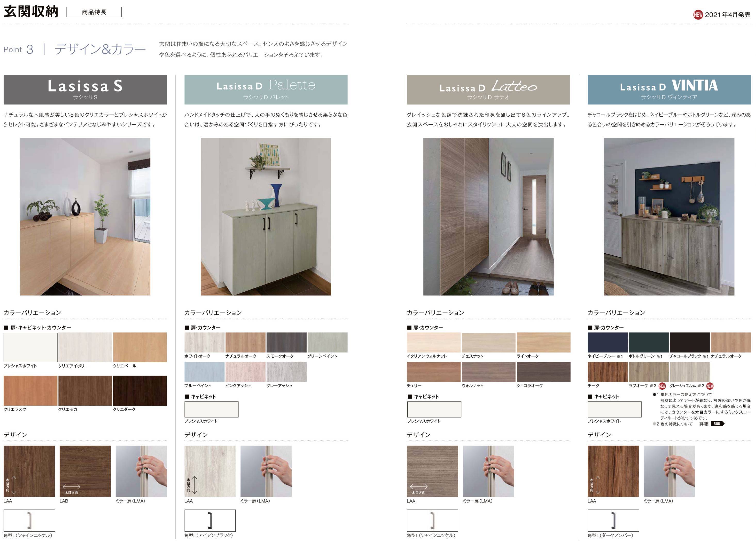This screenshot has width=756, height=543.
Task: Open the P.88 detail page link
Action: [x=717, y=424]
